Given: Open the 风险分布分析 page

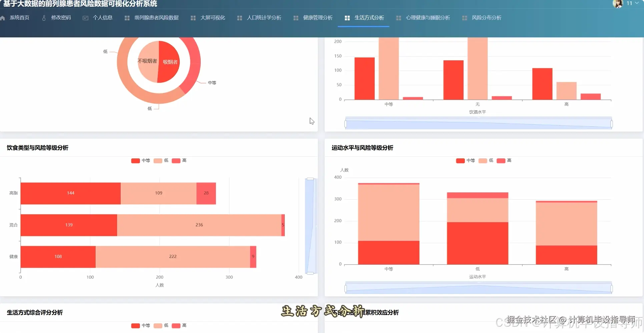Looking at the screenshot, I should point(487,18).
